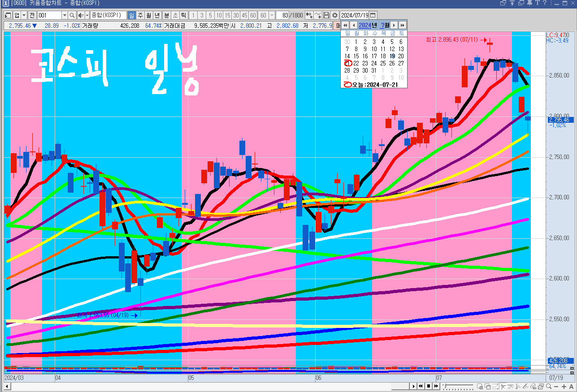The image size is (577, 392).
Task: Pick July 19 in the calendar
Action: [392, 56]
